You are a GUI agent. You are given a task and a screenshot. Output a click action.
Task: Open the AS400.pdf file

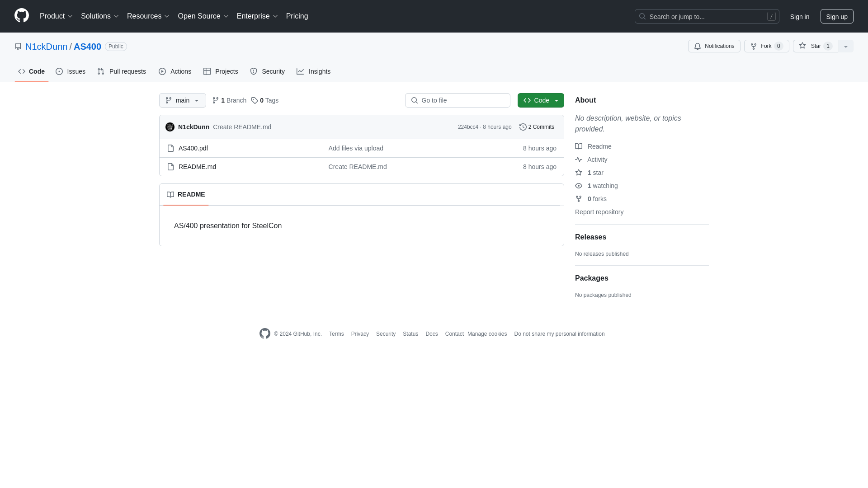pos(193,148)
